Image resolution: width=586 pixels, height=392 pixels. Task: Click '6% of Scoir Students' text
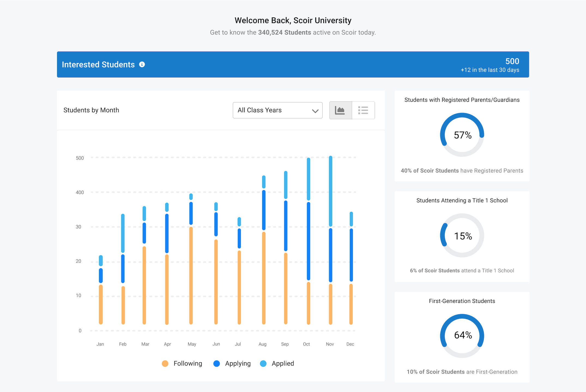[435, 270]
